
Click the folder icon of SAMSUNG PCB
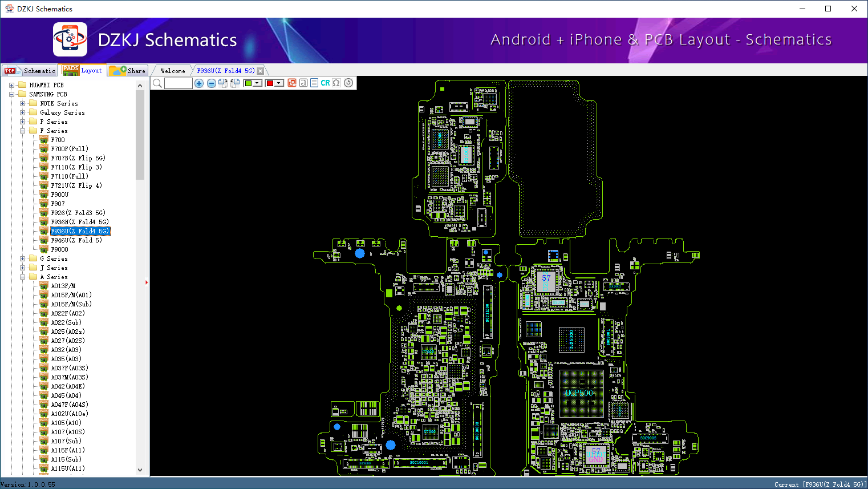pos(22,94)
